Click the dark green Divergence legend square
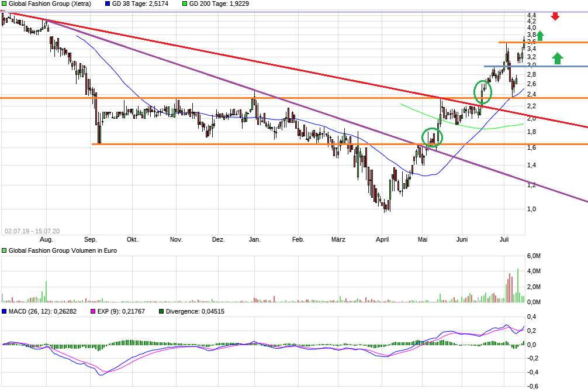 pos(161,312)
